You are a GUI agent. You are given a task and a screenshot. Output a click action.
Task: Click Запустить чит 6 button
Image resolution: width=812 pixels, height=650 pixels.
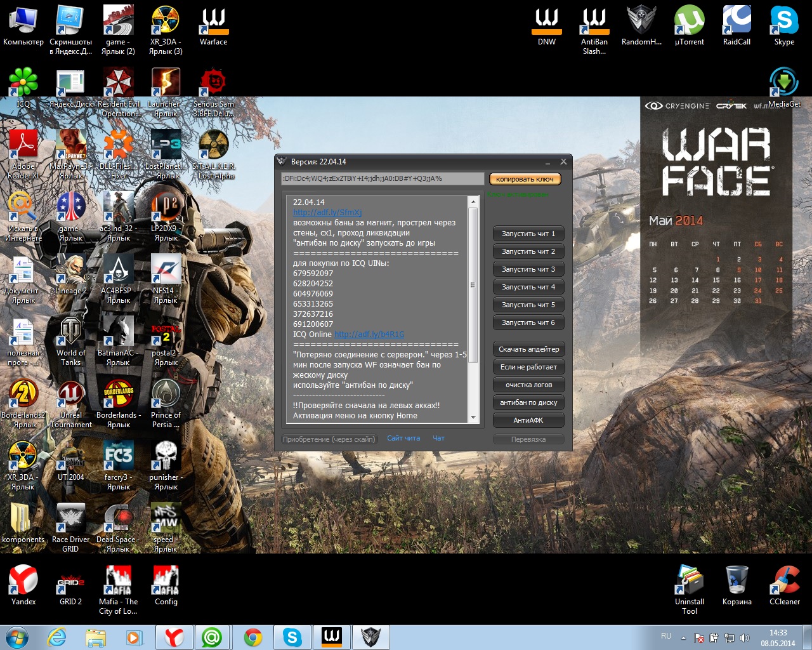528,322
